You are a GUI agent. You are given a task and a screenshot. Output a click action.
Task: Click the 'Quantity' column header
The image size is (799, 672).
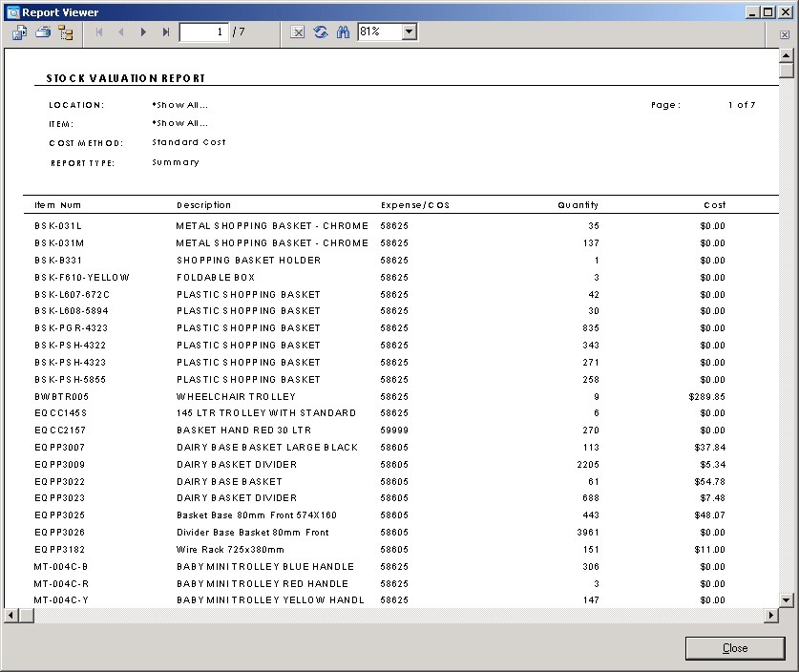click(x=578, y=205)
